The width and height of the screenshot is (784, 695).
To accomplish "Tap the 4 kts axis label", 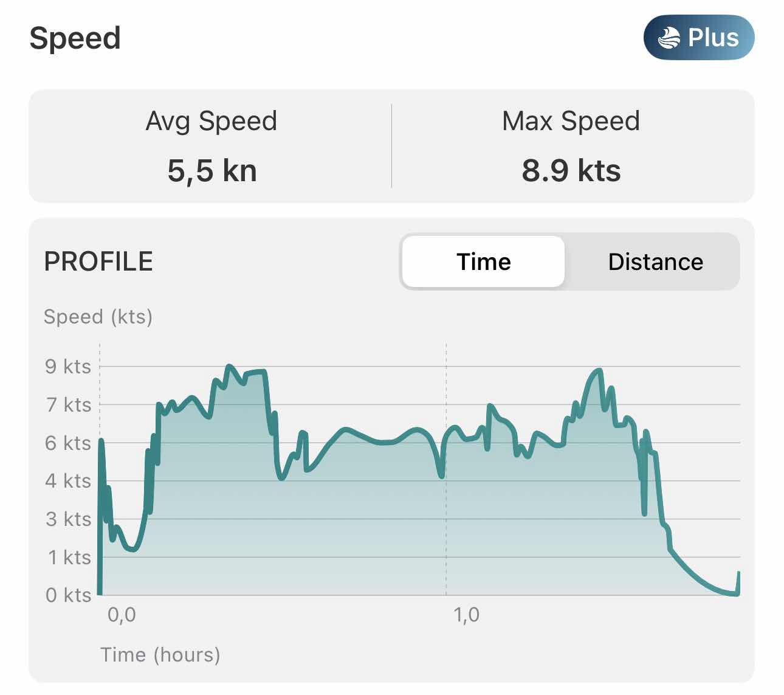I will [x=68, y=481].
